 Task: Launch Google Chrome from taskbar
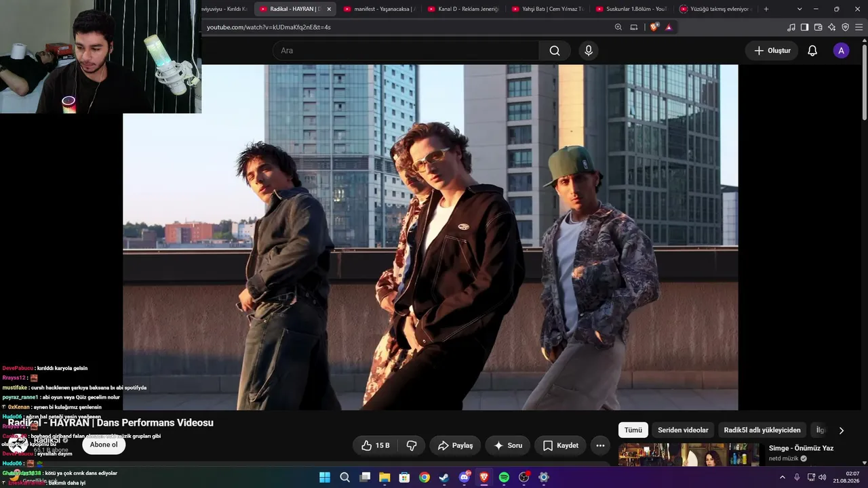pyautogui.click(x=425, y=477)
